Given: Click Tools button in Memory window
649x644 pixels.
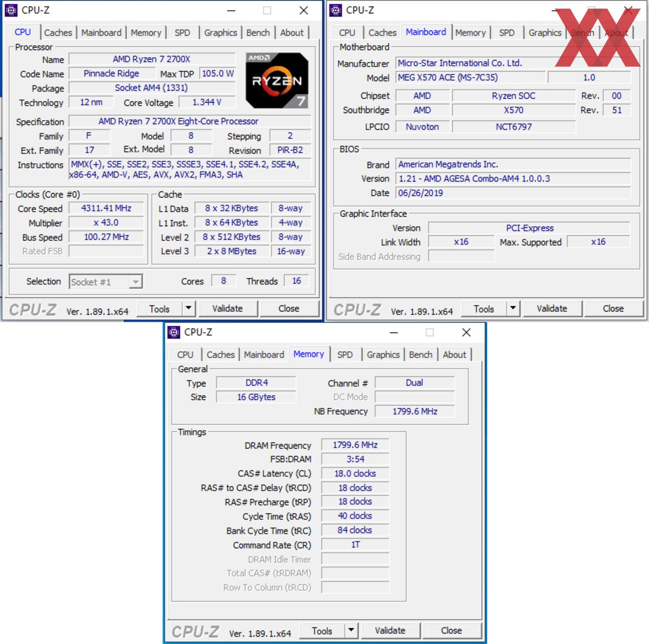Looking at the screenshot, I should (322, 631).
